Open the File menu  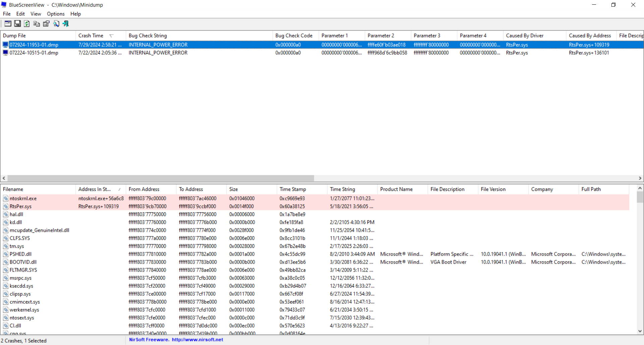click(6, 14)
